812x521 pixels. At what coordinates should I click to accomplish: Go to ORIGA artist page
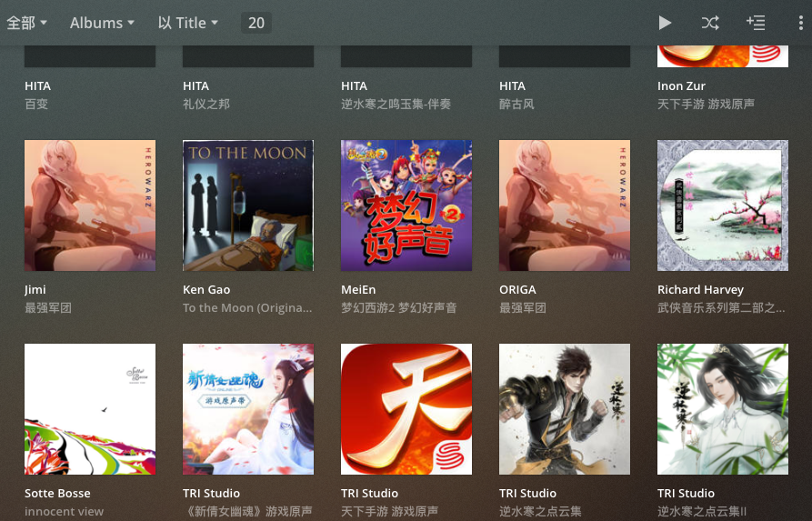coord(518,289)
